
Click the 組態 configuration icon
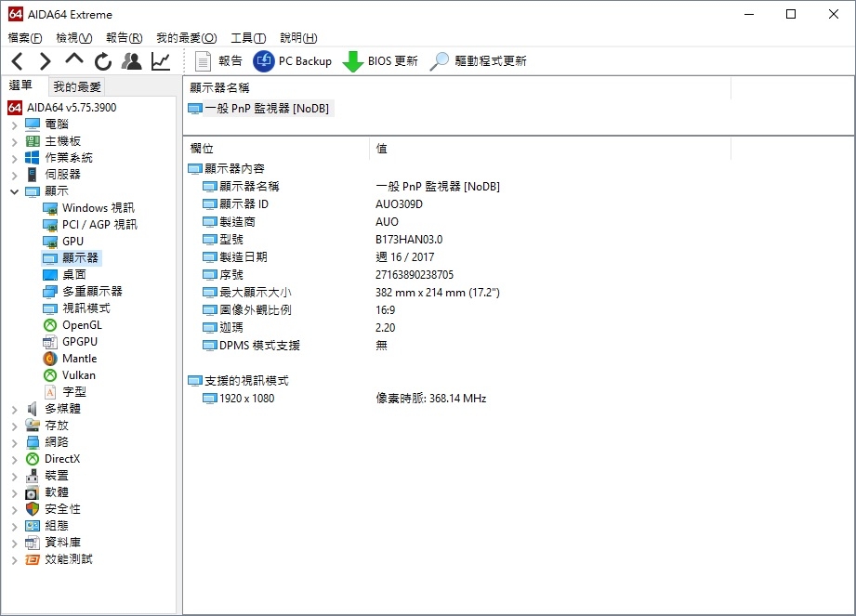pos(33,526)
